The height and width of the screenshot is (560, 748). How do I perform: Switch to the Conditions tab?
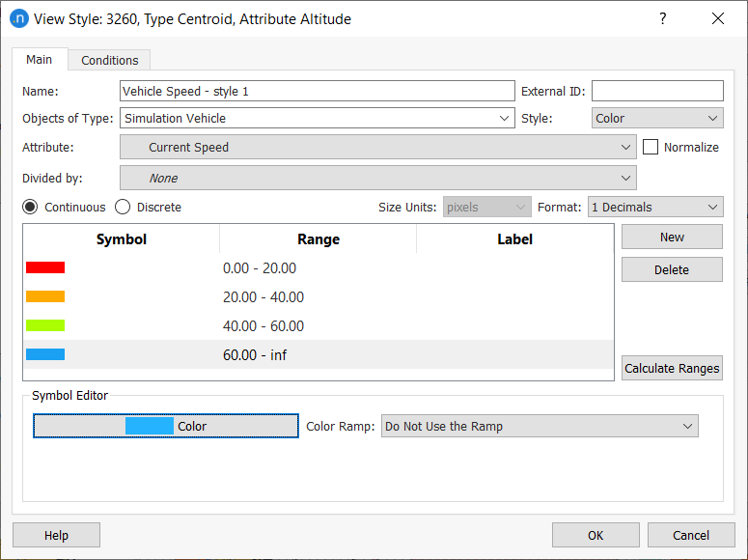pyautogui.click(x=109, y=60)
